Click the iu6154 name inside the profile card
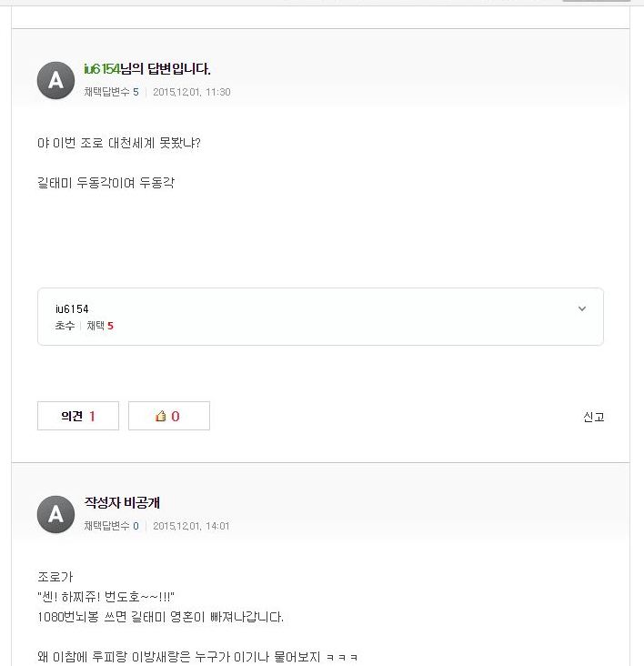Viewport: 644px width, 666px height. tap(72, 309)
